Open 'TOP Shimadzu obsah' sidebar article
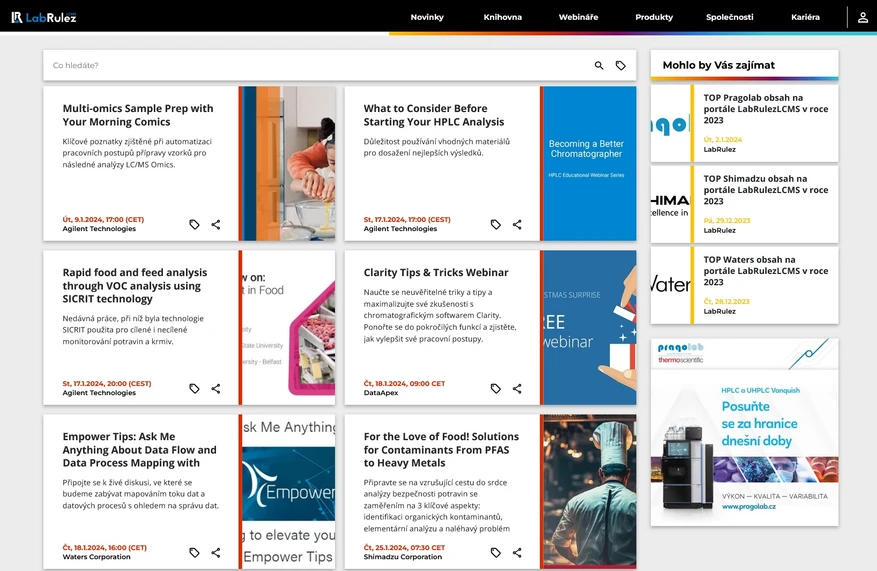 click(x=766, y=190)
